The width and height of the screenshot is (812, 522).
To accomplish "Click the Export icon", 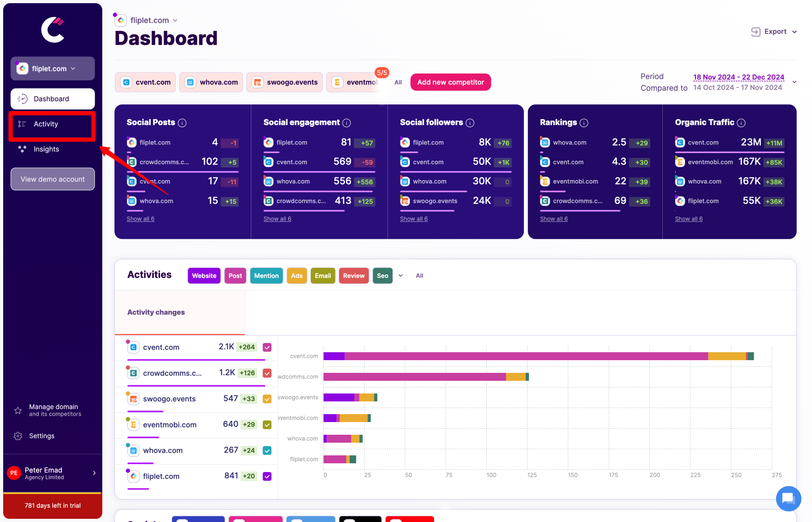I will tap(756, 31).
